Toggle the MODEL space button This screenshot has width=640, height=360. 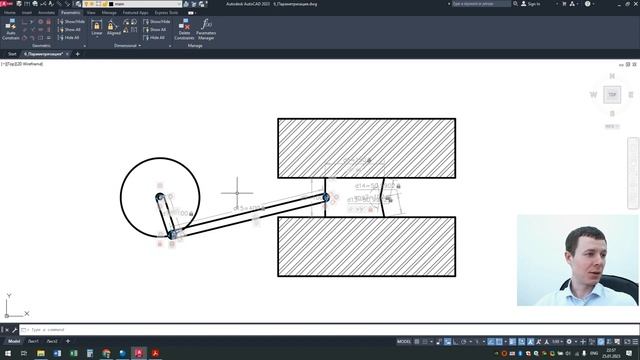point(404,342)
